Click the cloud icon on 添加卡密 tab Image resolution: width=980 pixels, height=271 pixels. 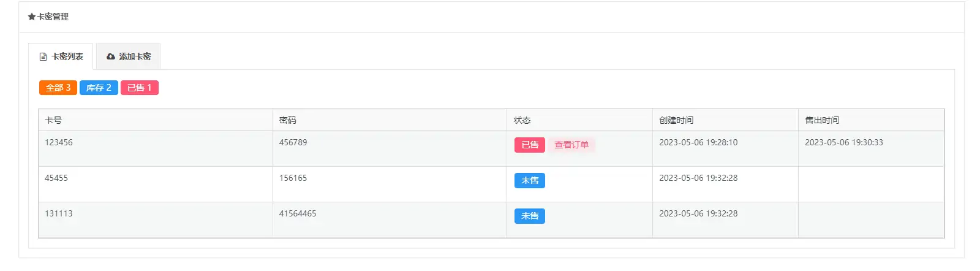pyautogui.click(x=111, y=56)
